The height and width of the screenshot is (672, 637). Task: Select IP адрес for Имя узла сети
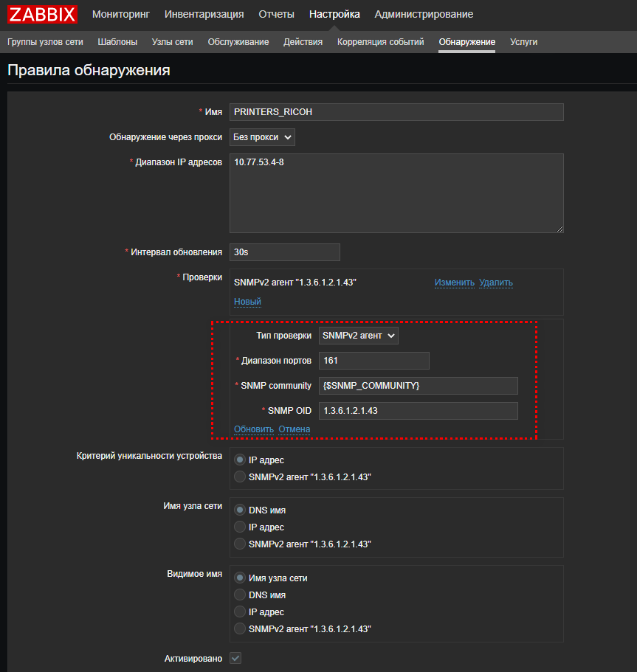[x=240, y=527]
